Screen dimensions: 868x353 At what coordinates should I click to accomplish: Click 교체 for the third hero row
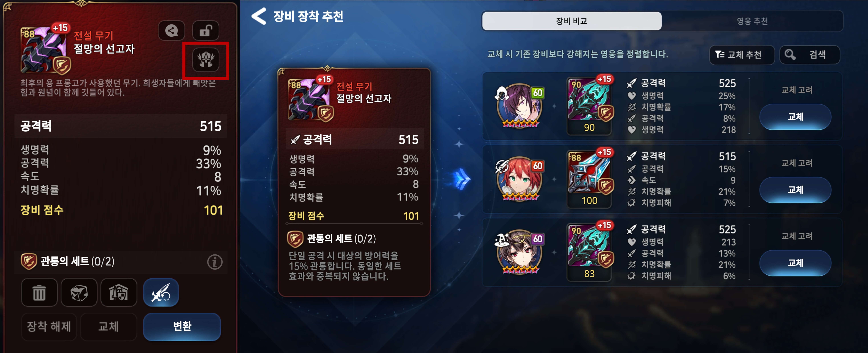[795, 263]
